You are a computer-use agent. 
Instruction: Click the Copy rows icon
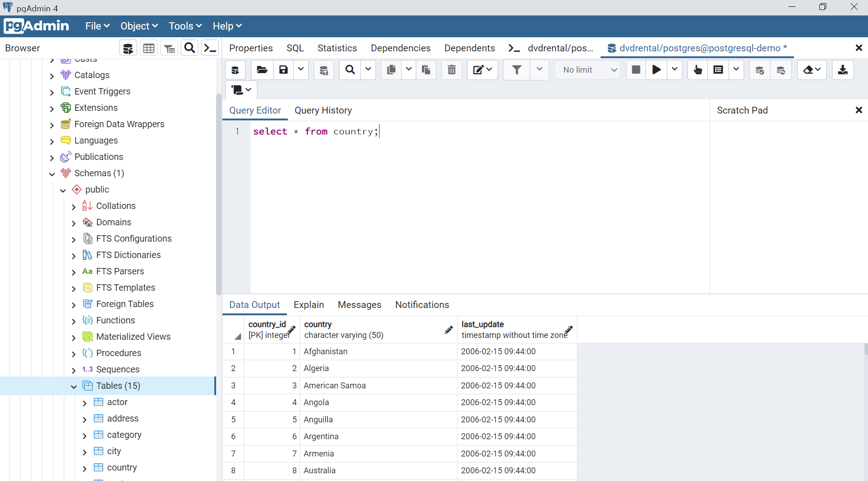tap(391, 70)
